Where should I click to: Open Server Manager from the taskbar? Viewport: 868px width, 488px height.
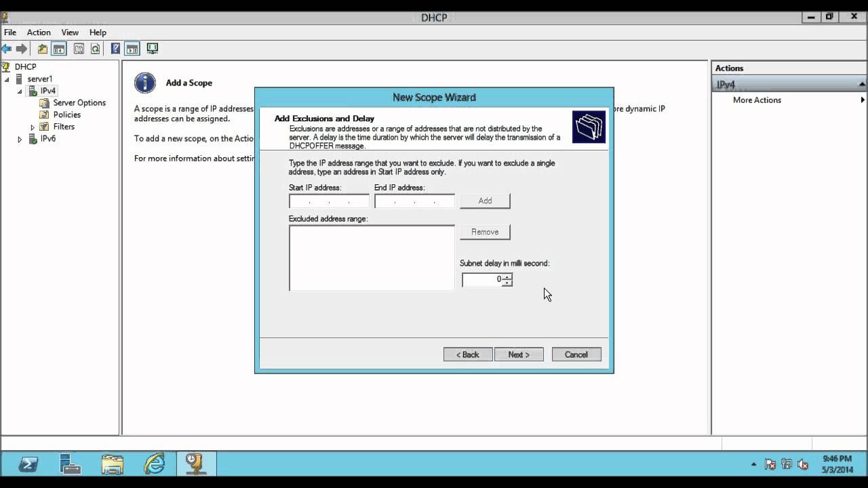click(x=70, y=464)
